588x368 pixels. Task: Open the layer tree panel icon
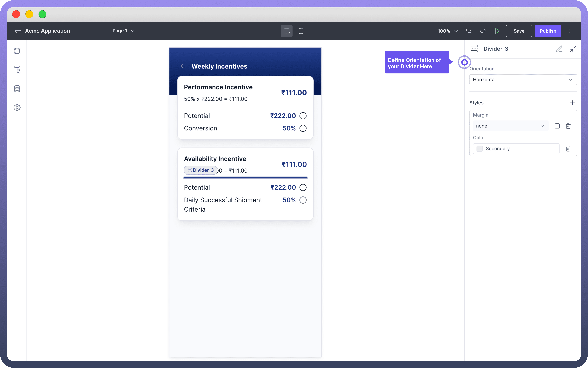click(x=17, y=70)
